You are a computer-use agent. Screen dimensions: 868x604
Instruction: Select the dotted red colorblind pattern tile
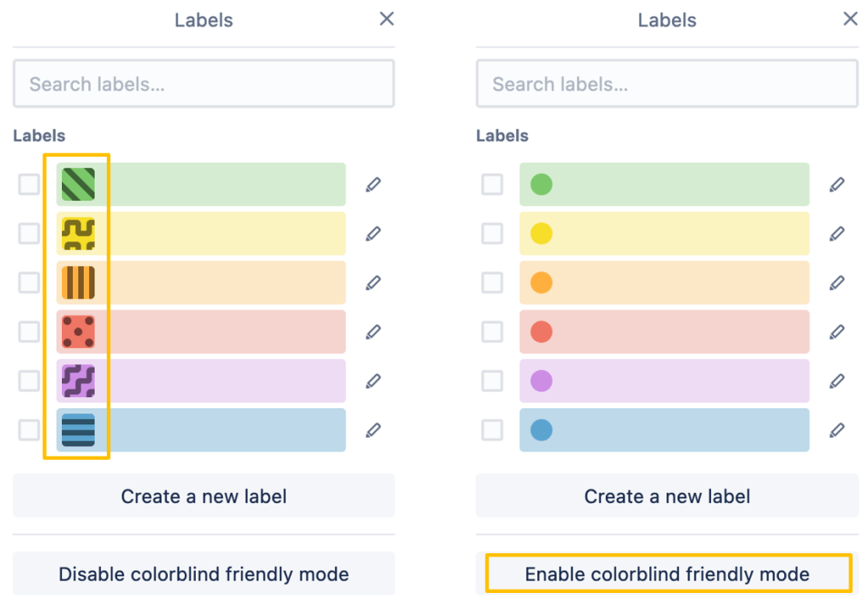click(x=78, y=331)
